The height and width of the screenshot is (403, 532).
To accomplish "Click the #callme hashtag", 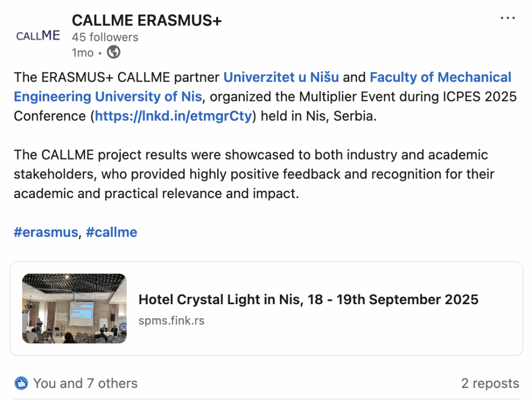I will [x=111, y=232].
